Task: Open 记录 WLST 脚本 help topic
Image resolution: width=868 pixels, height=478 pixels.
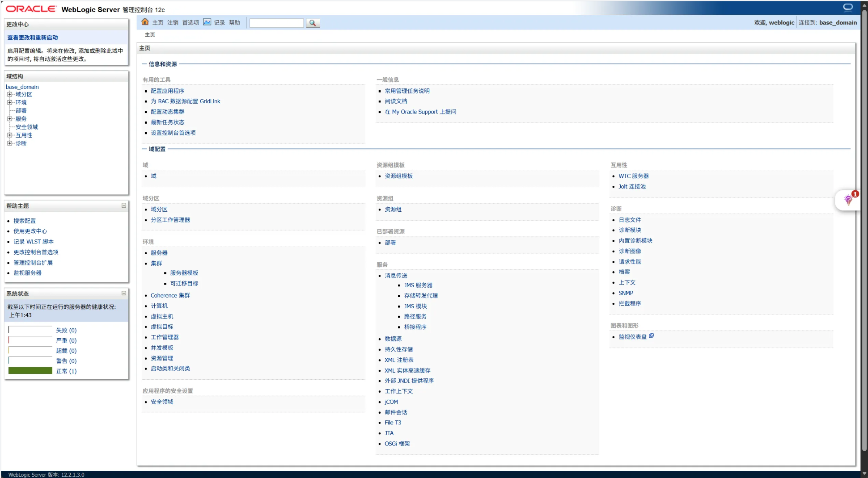Action: pyautogui.click(x=34, y=242)
